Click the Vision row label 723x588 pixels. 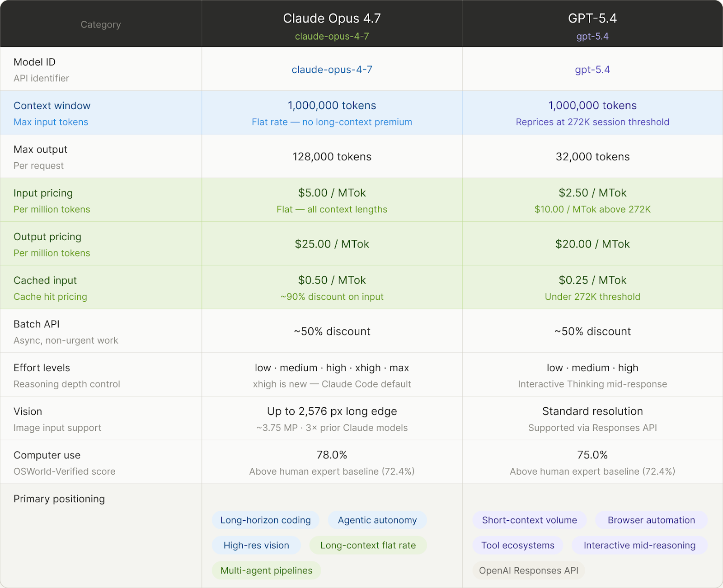[28, 411]
